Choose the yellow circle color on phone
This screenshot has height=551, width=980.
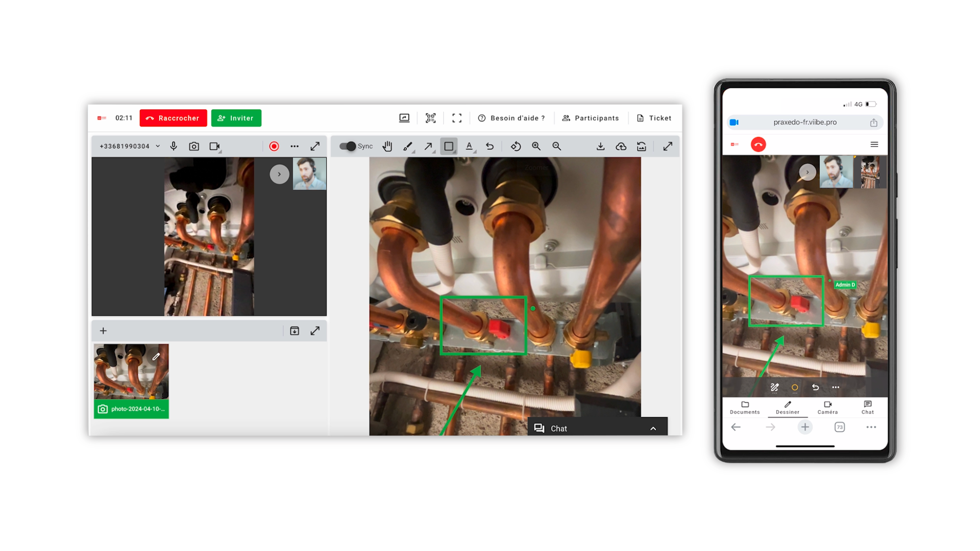795,388
